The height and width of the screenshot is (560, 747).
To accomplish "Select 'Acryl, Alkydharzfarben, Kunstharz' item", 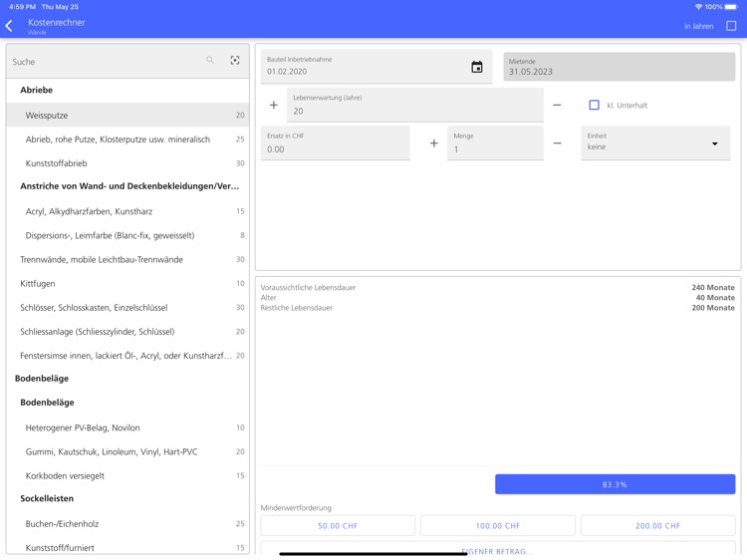I will [x=127, y=211].
